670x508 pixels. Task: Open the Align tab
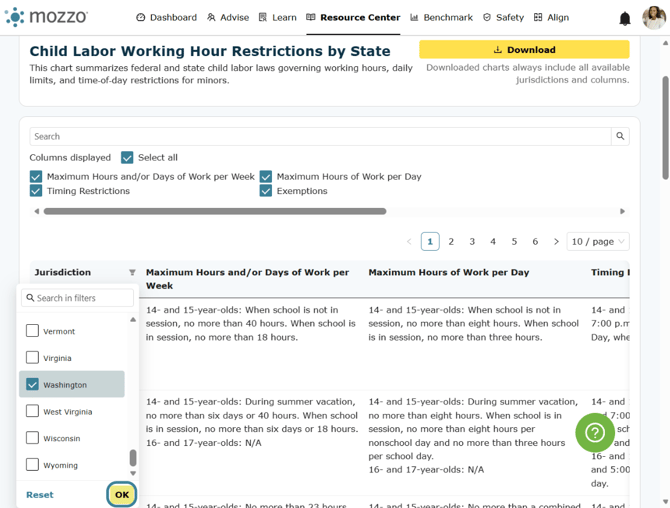point(552,18)
